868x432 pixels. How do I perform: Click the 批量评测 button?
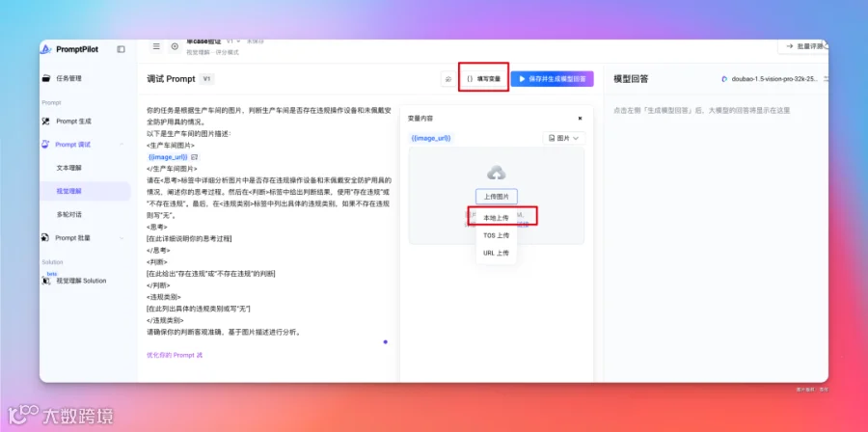click(802, 47)
